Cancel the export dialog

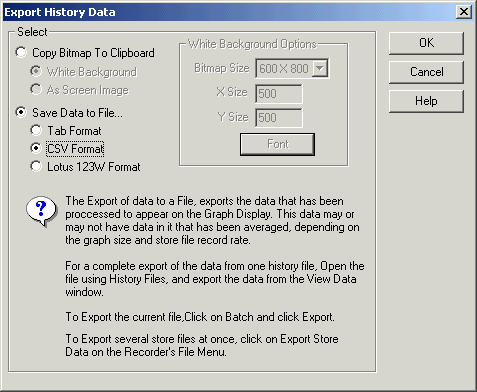tap(426, 72)
